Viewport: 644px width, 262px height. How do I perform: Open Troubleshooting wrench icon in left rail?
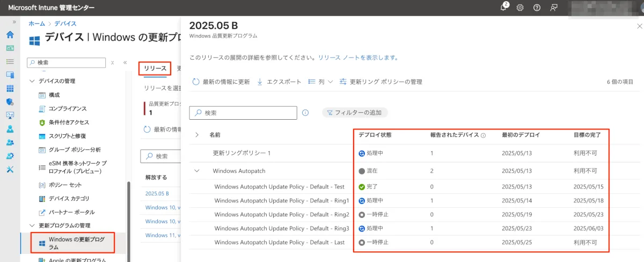[10, 169]
